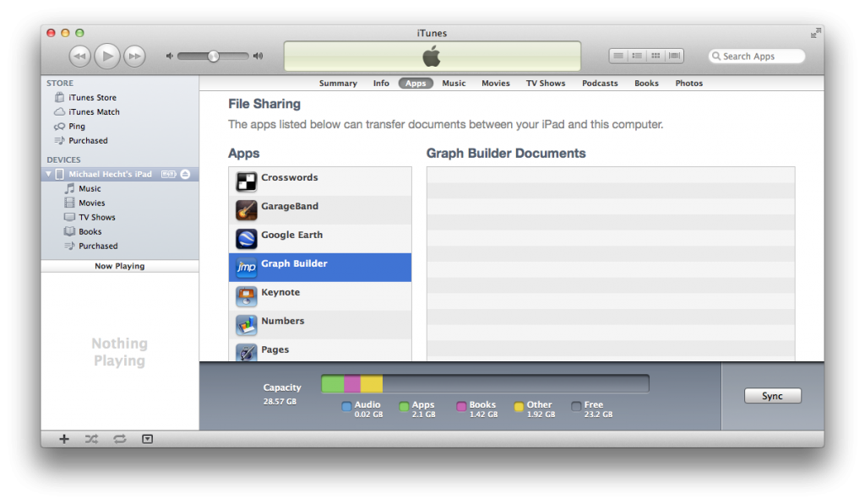Eject Michael Hecht's iPad
Viewport: 865px width, 504px height.
tap(185, 174)
